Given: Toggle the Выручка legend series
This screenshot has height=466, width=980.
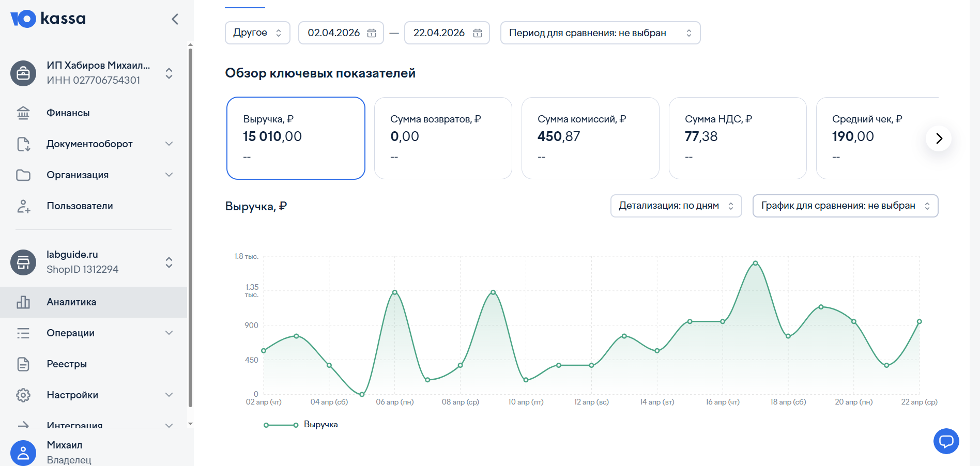Looking at the screenshot, I should [301, 425].
